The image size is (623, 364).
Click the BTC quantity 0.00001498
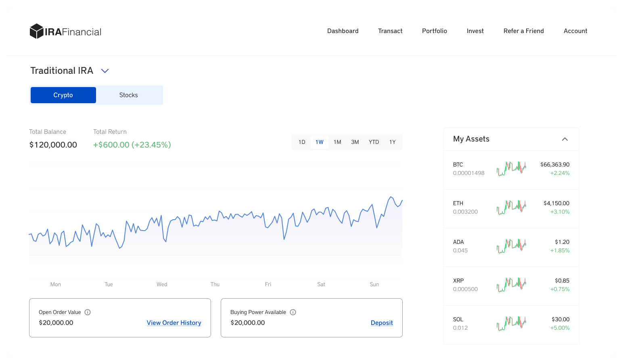pos(469,173)
